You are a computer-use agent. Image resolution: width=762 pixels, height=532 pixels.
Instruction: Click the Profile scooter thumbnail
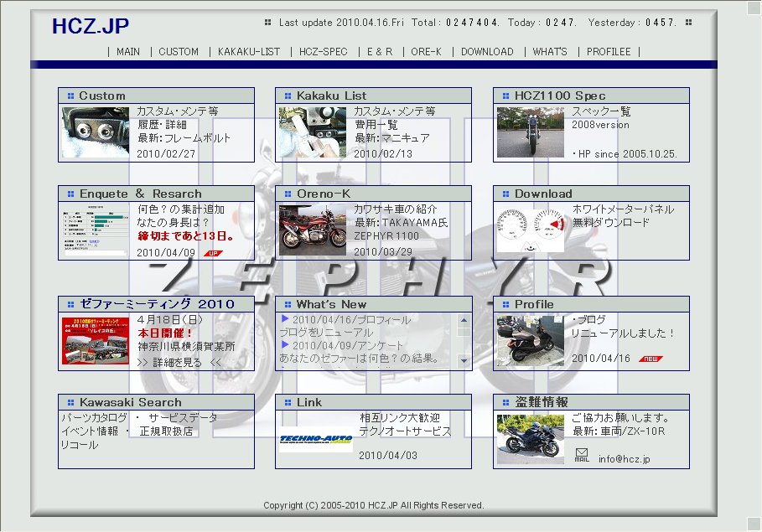[x=530, y=341]
